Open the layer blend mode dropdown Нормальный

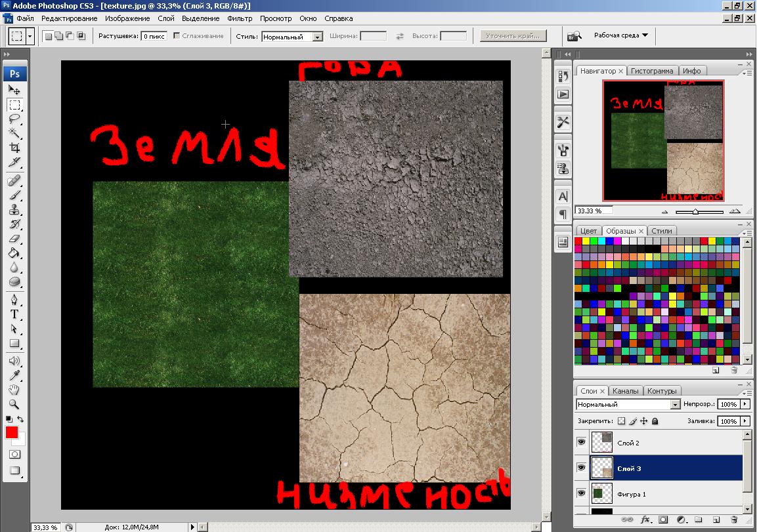point(628,405)
